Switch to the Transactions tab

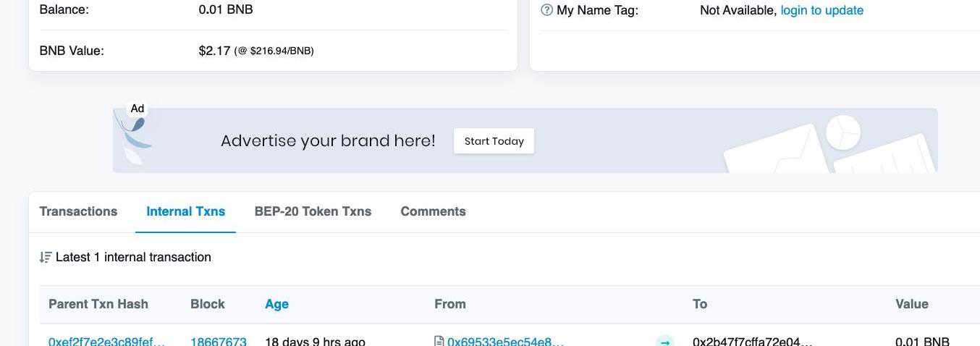78,211
